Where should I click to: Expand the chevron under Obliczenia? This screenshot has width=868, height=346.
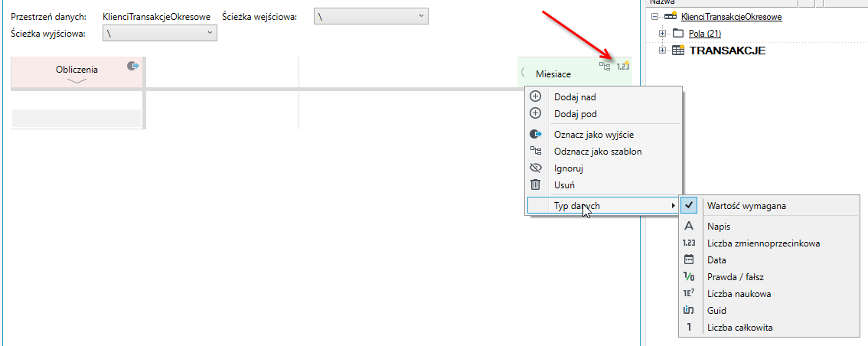pos(77,81)
